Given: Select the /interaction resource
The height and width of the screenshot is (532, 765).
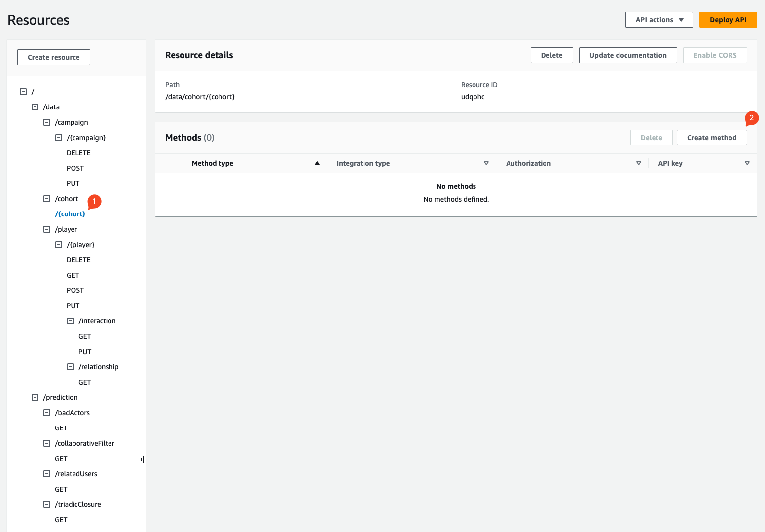Looking at the screenshot, I should tap(97, 321).
